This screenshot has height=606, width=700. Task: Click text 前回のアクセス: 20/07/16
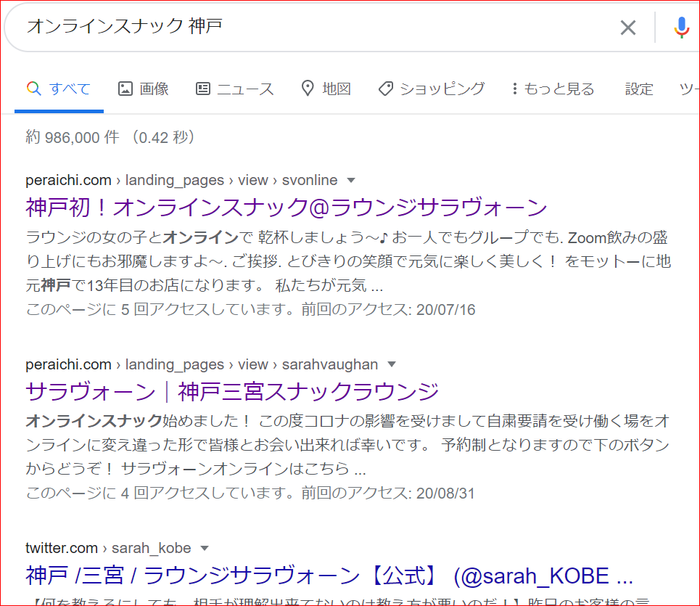[388, 309]
